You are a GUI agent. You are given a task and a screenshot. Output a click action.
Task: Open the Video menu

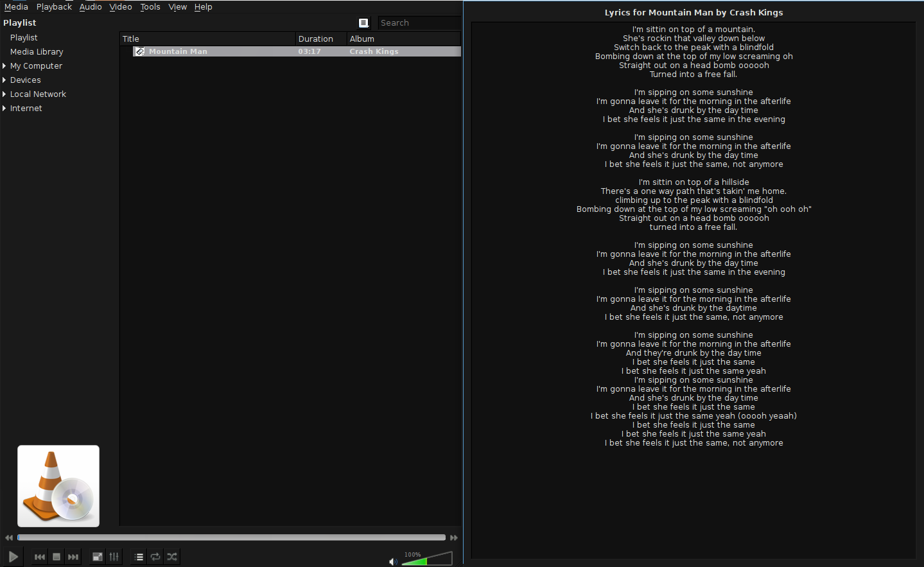[x=121, y=7]
